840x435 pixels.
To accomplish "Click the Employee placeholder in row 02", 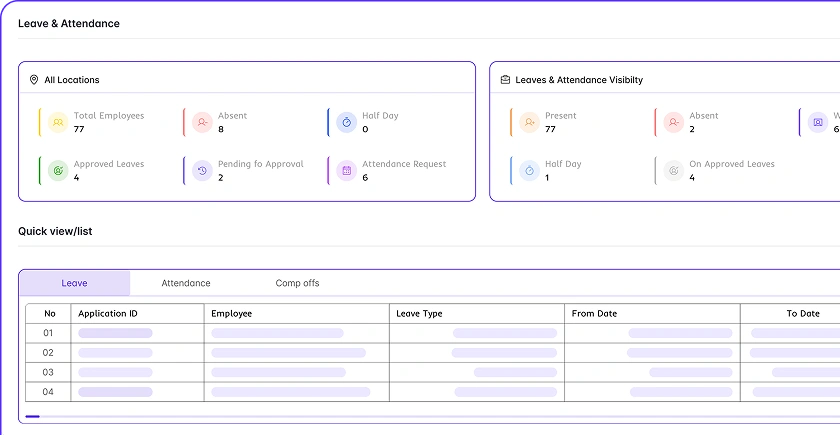I will click(x=288, y=352).
